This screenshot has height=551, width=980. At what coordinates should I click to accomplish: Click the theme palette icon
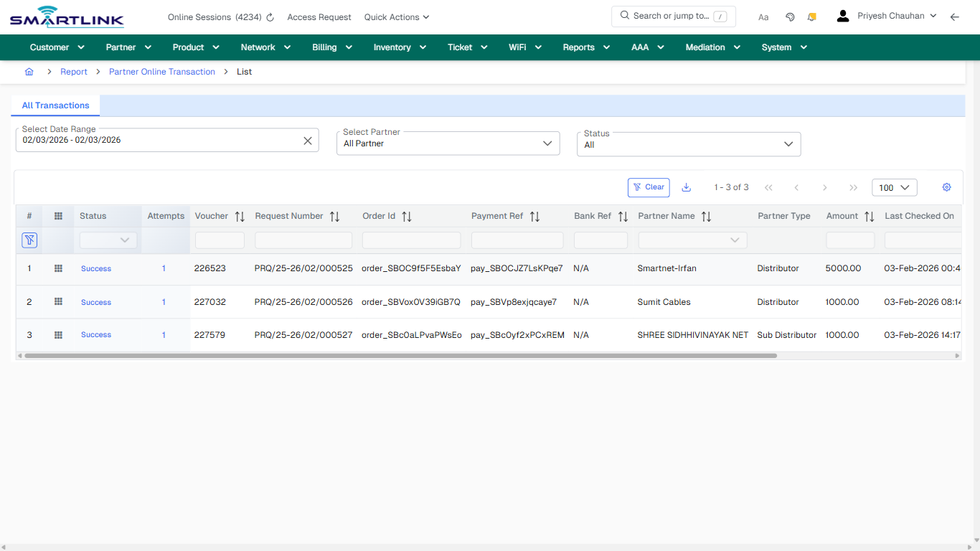[x=790, y=16]
